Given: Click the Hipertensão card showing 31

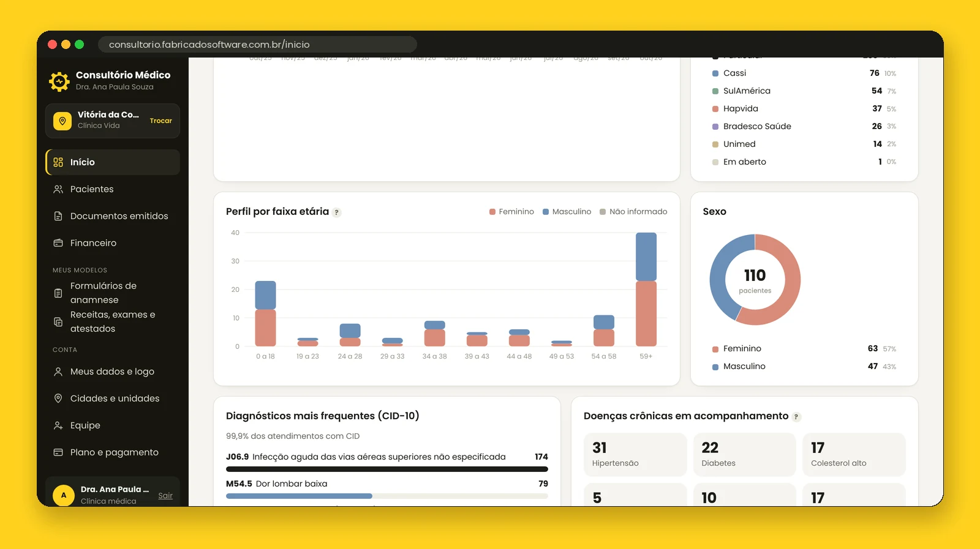Looking at the screenshot, I should 635,454.
